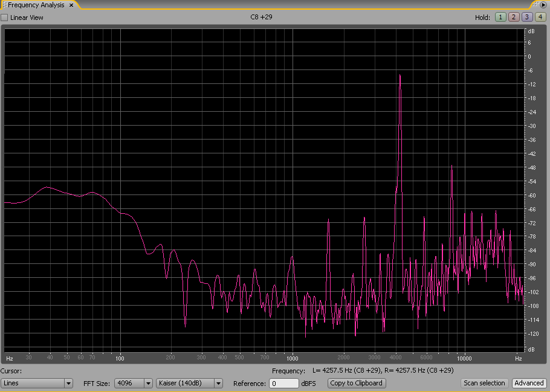This screenshot has height=392, width=550.
Task: Click the Hold: label
Action: click(482, 18)
